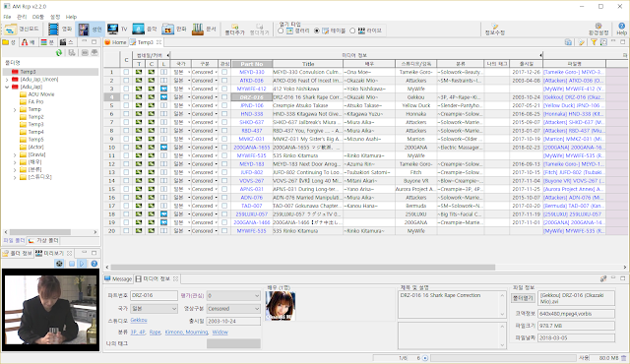Open the File menu

click(x=7, y=17)
